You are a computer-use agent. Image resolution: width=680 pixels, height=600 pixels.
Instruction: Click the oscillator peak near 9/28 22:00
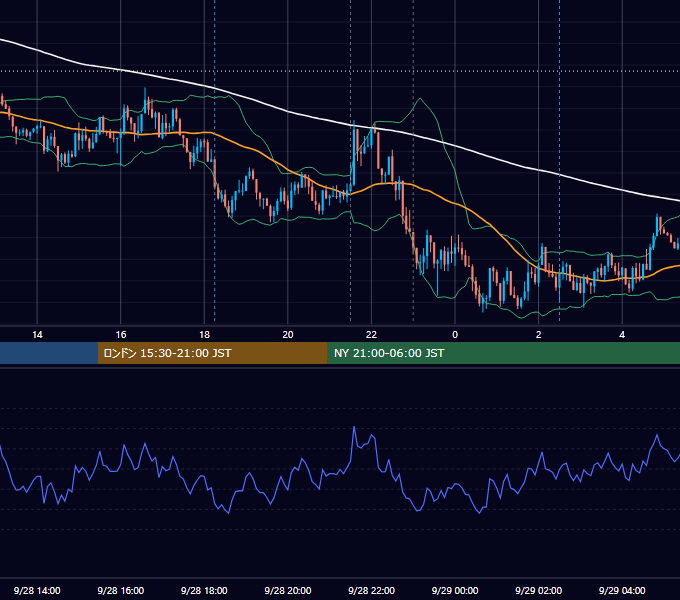tap(354, 427)
